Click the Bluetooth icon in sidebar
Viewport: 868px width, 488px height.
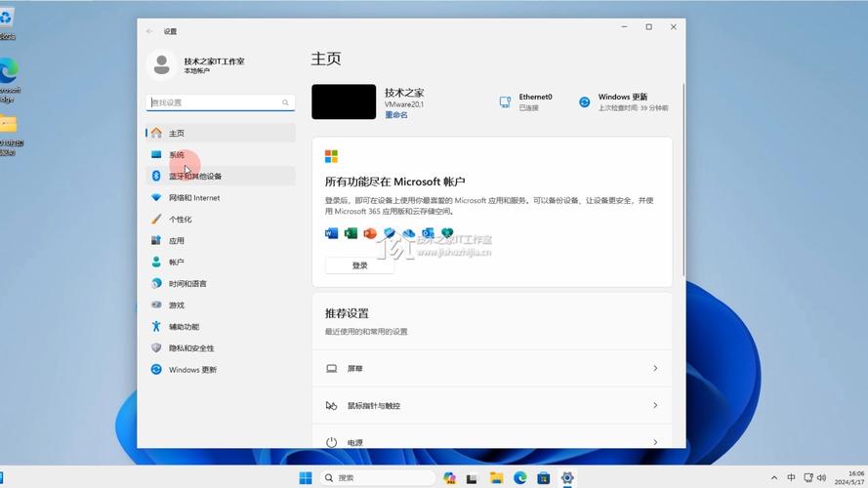pyautogui.click(x=156, y=176)
